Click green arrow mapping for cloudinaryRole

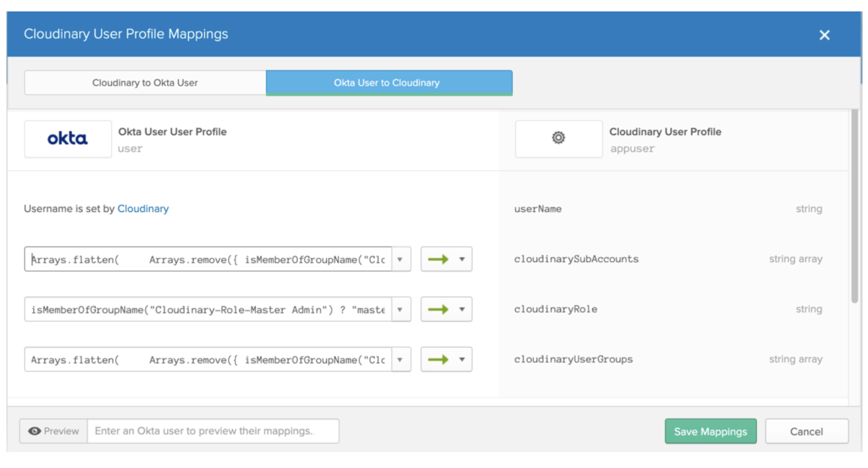(x=438, y=309)
